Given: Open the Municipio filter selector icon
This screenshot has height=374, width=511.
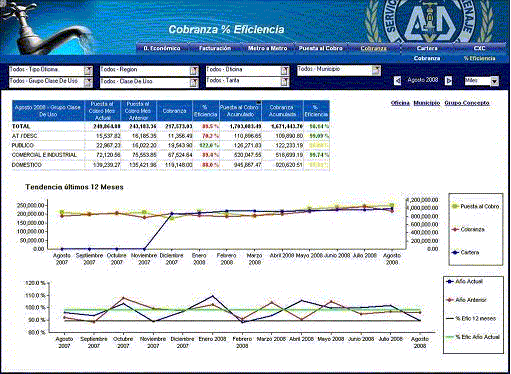Looking at the screenshot, I should [x=376, y=70].
